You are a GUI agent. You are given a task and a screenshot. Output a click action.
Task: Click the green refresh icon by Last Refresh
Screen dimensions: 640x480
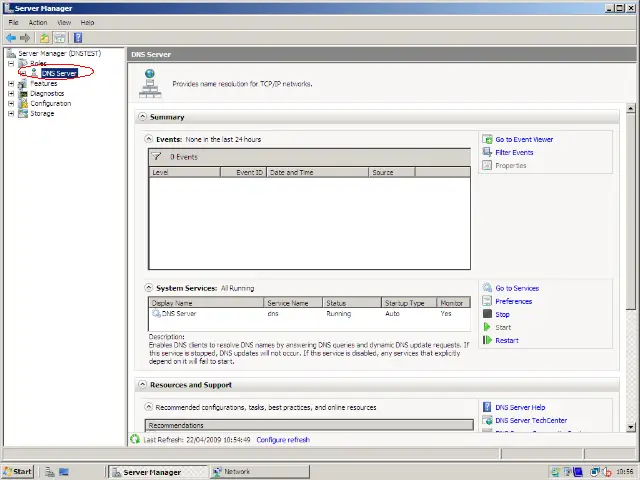[x=135, y=439]
